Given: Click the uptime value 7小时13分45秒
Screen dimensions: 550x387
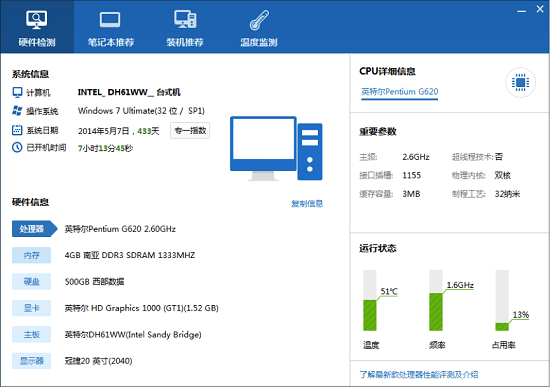Looking at the screenshot, I should (x=105, y=148).
